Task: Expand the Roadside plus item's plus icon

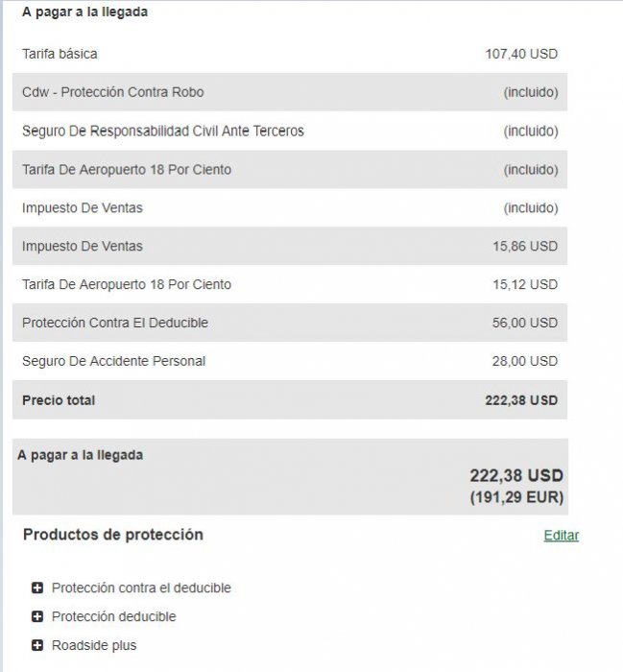Action: point(37,645)
